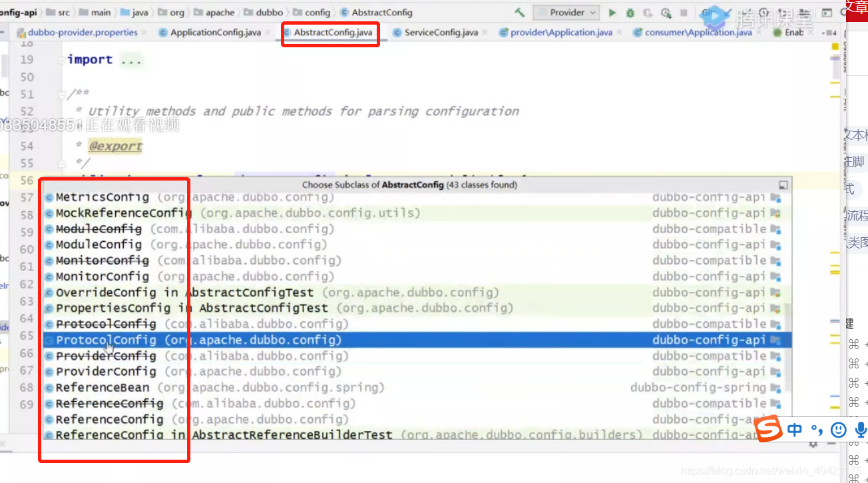Viewport: 868px width, 483px height.
Task: Click class icon next to MetricsConfig
Action: point(49,198)
